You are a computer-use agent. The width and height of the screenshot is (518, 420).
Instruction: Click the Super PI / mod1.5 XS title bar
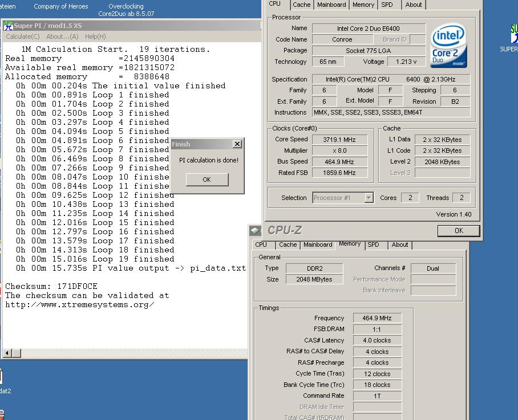[132, 26]
